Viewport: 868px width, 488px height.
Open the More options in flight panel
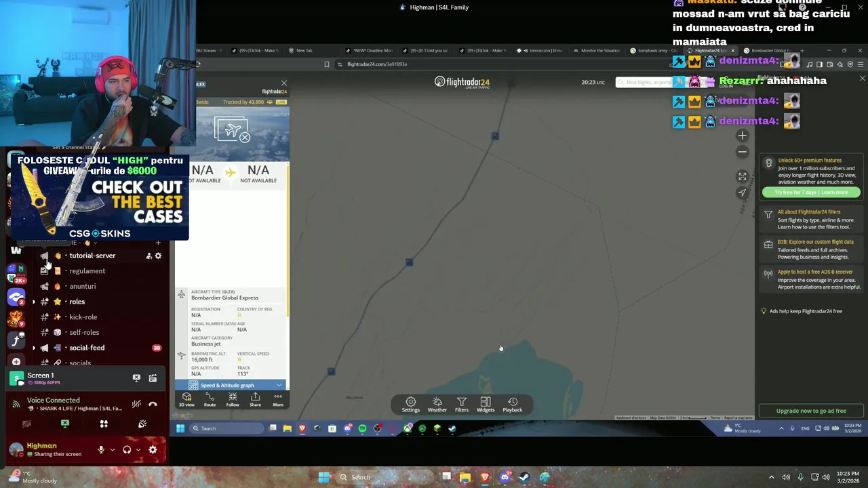[278, 399]
